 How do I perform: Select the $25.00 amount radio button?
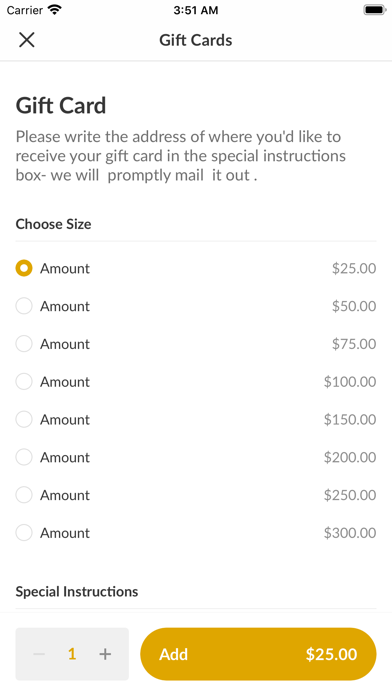pos(24,268)
